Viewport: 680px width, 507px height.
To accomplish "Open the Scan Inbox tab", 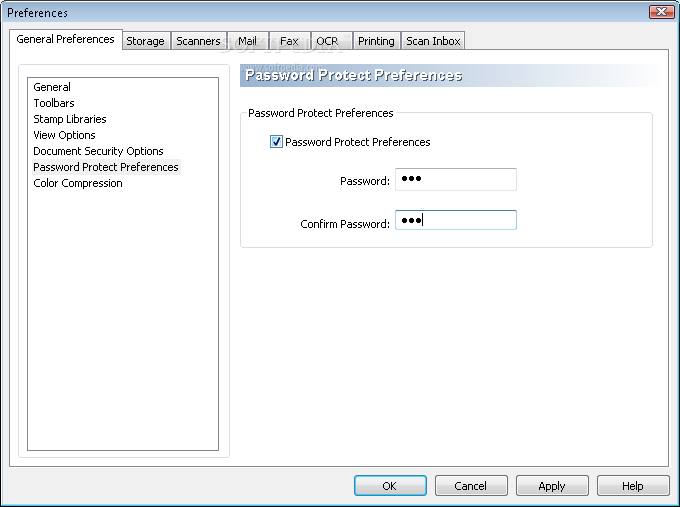I will (x=433, y=41).
